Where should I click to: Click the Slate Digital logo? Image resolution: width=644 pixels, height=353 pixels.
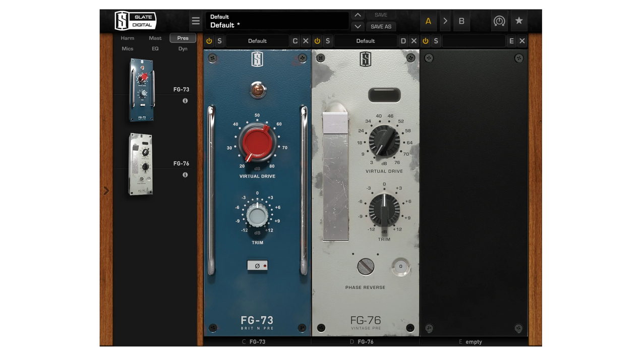[135, 21]
